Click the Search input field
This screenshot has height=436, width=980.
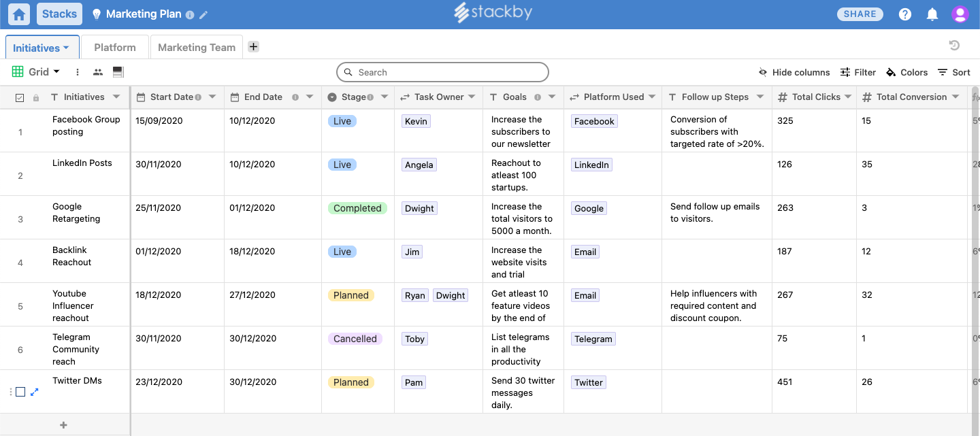pyautogui.click(x=442, y=72)
